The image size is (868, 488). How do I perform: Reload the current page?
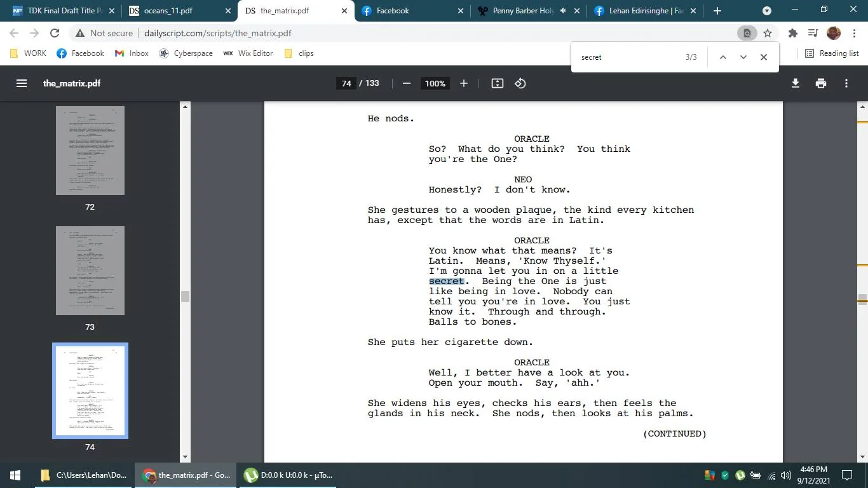(x=55, y=33)
